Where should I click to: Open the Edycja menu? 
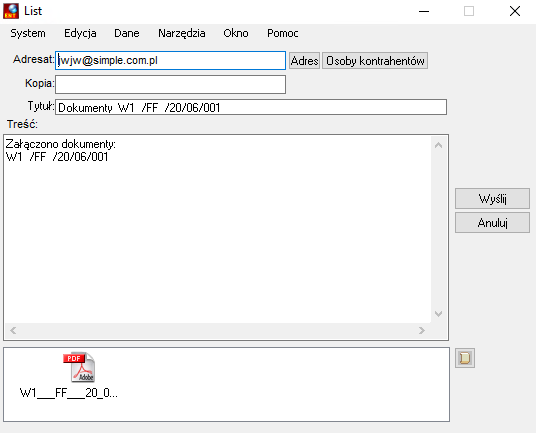(80, 33)
